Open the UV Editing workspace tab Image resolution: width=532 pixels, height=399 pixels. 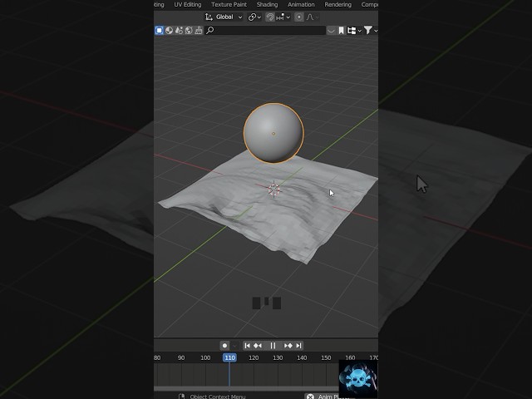tap(188, 4)
